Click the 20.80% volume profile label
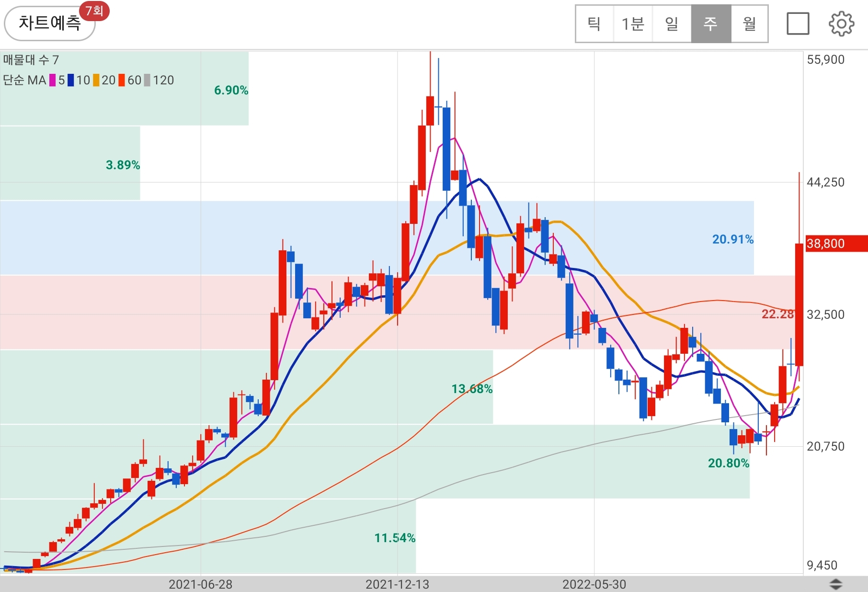This screenshot has height=592, width=868. pyautogui.click(x=729, y=463)
